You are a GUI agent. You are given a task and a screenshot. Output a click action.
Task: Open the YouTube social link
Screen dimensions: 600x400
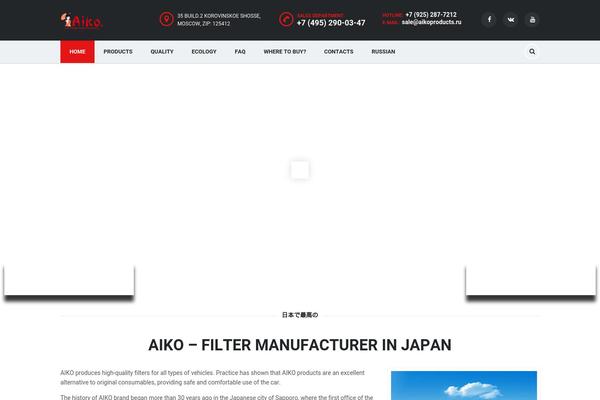532,20
